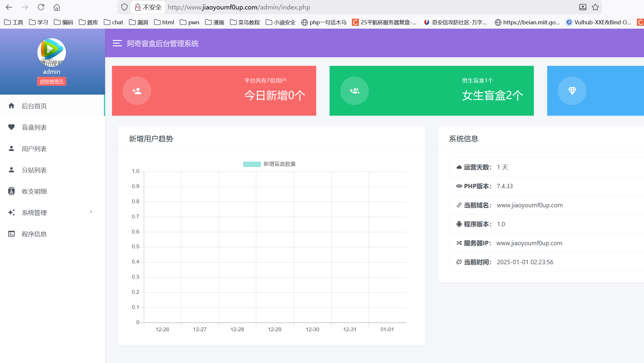Screen dimensions: 644x363
Task: Open the 小迪安全 bookmark folder
Action: (x=281, y=22)
